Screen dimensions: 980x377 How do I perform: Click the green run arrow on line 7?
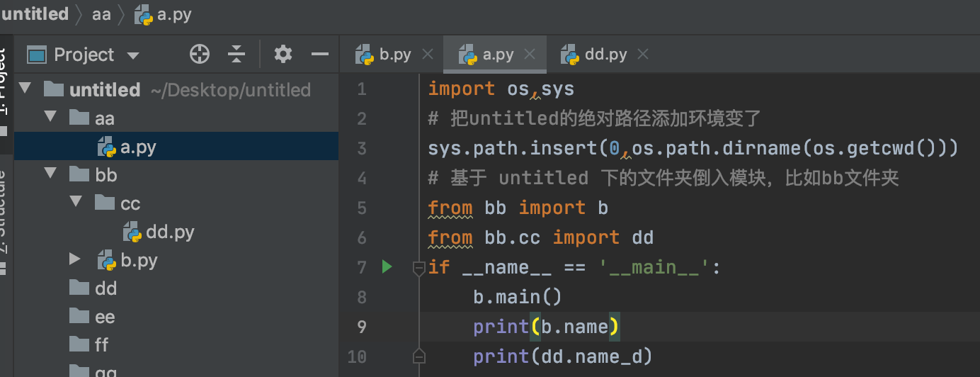[x=387, y=267]
